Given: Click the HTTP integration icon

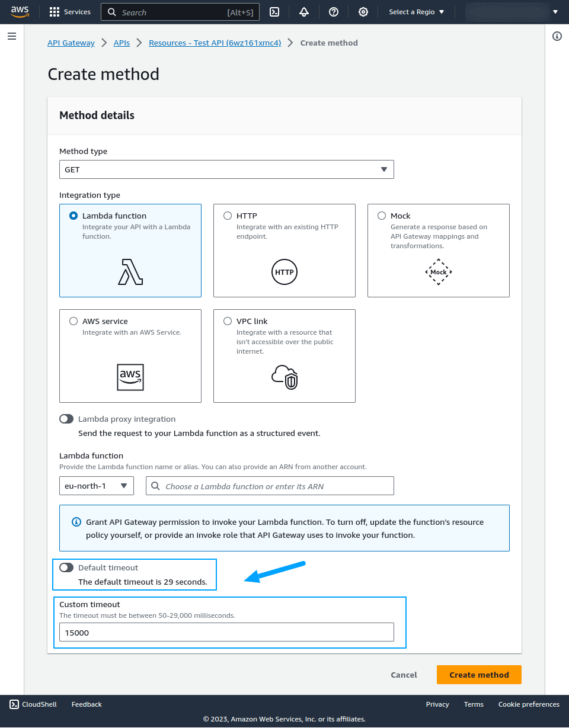Looking at the screenshot, I should 284,272.
